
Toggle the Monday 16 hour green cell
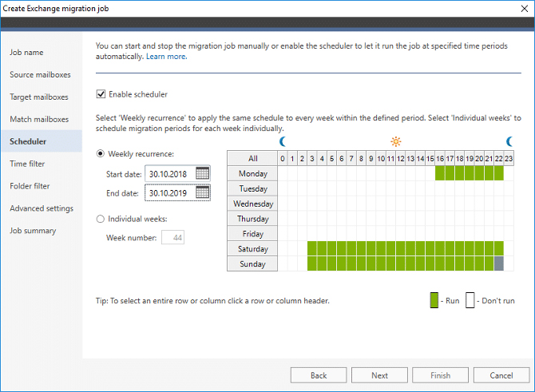[440, 173]
